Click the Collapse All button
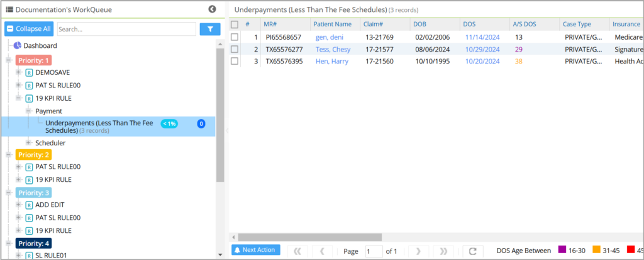644x260 pixels. click(x=29, y=29)
